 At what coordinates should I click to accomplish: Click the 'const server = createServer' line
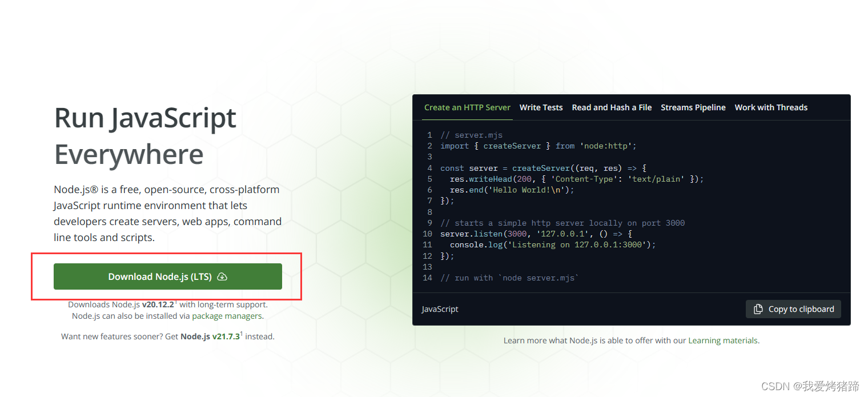click(543, 168)
